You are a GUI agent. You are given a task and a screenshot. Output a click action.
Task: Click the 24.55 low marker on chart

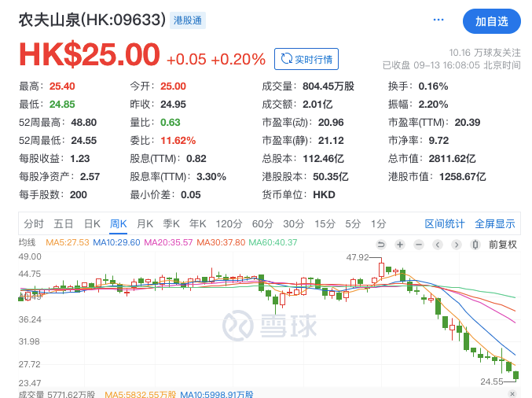pos(492,381)
